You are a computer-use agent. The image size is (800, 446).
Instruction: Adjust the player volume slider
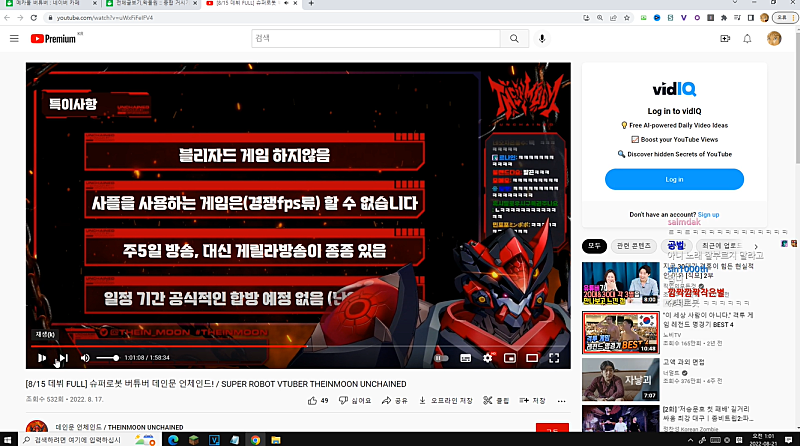click(x=108, y=358)
